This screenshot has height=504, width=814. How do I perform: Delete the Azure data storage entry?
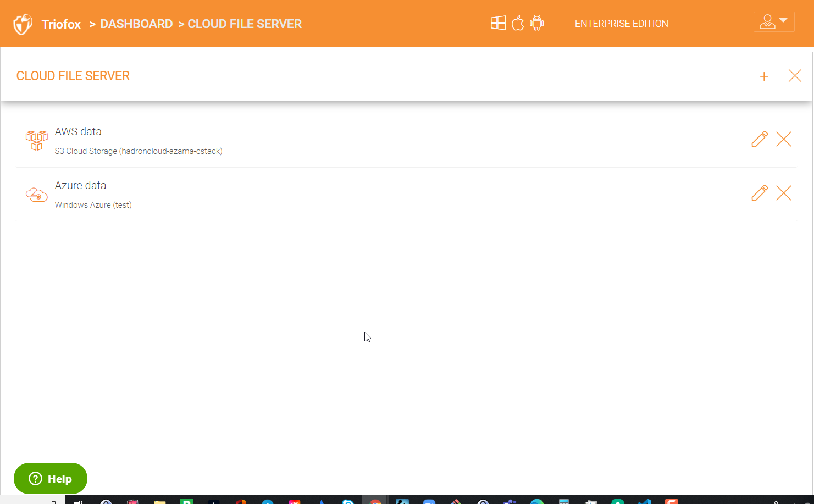click(784, 193)
